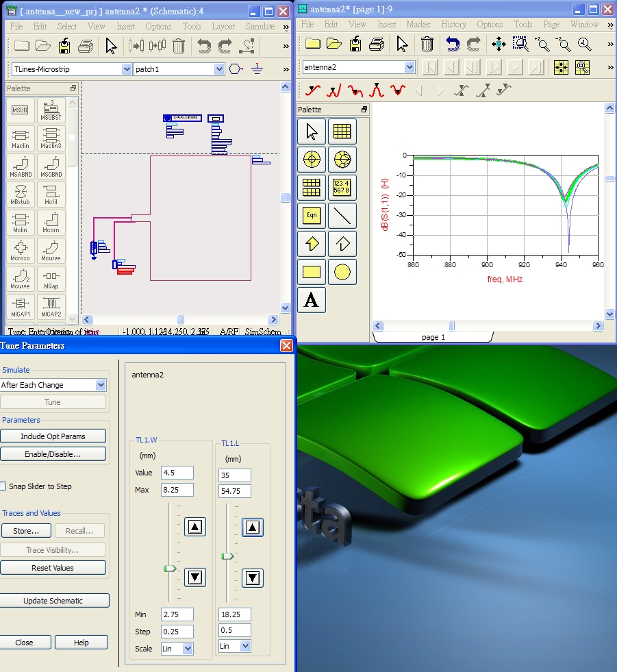Open the TLines-Microstrip palette dropdown
Screen dimensions: 617x672
tap(127, 69)
